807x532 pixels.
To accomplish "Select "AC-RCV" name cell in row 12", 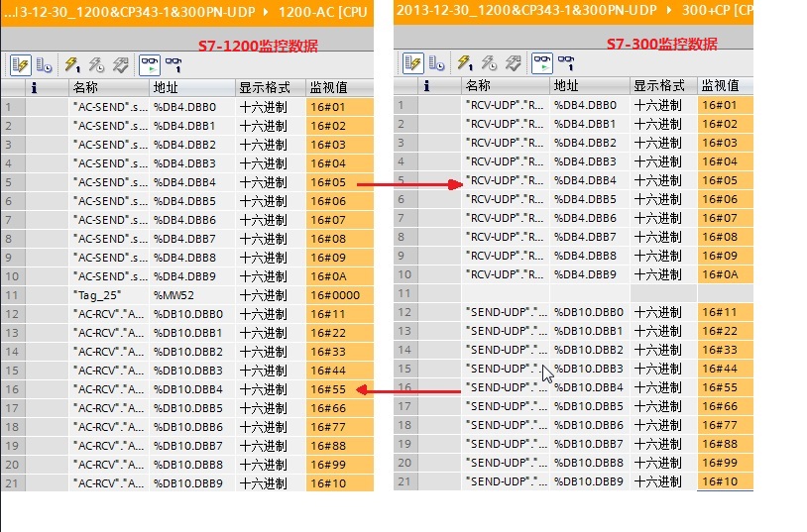I will click(109, 314).
